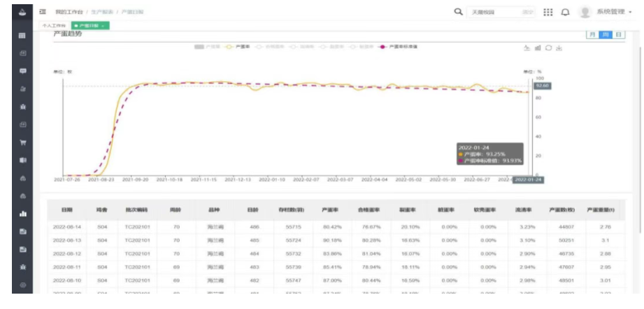Toggle the 产蛋量 legend series

[203, 47]
